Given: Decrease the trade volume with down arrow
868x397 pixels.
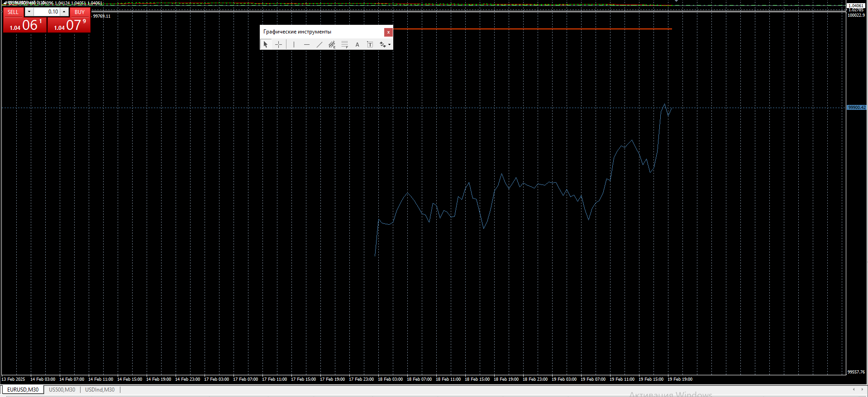Looking at the screenshot, I should (29, 12).
